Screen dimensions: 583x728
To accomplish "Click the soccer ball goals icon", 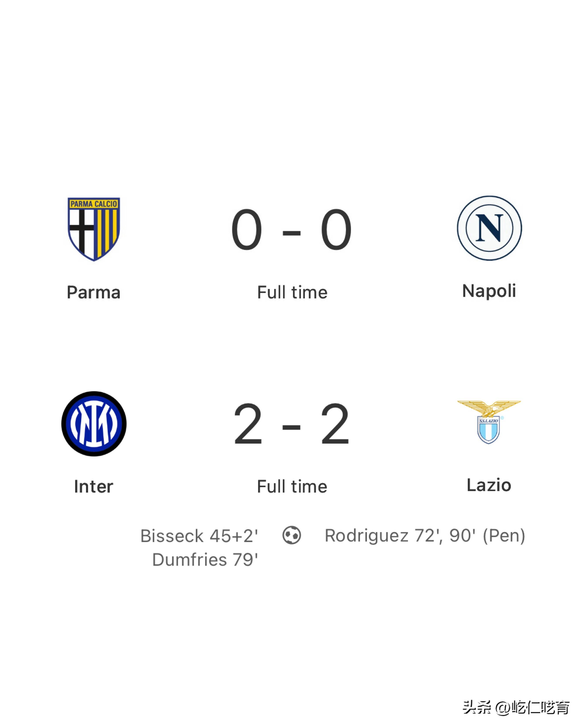I will tap(291, 535).
